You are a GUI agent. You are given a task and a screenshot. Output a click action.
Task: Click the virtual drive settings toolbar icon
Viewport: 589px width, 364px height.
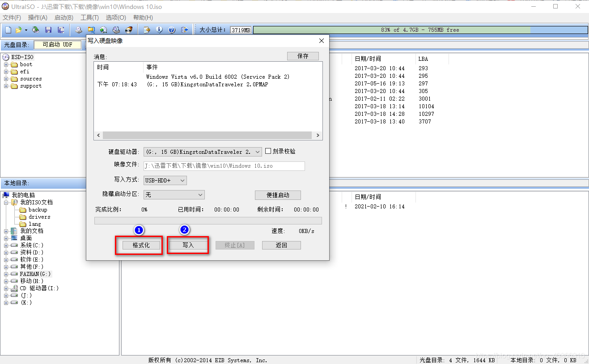point(116,30)
